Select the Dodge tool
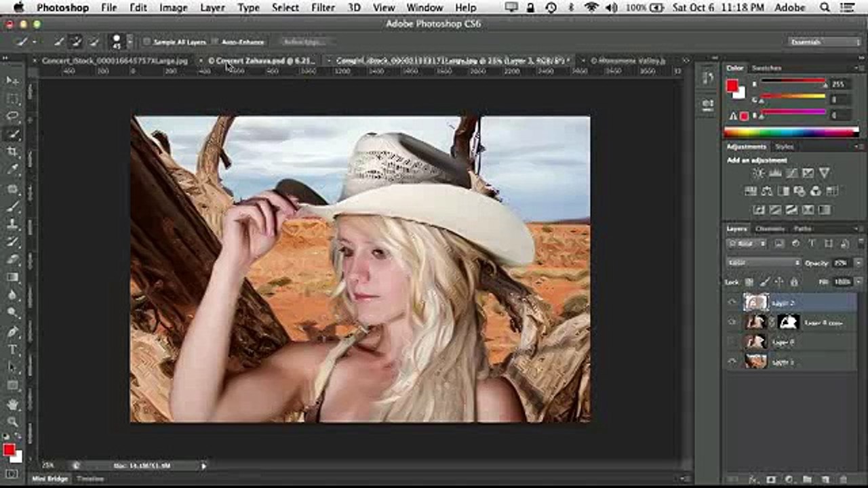 click(13, 312)
